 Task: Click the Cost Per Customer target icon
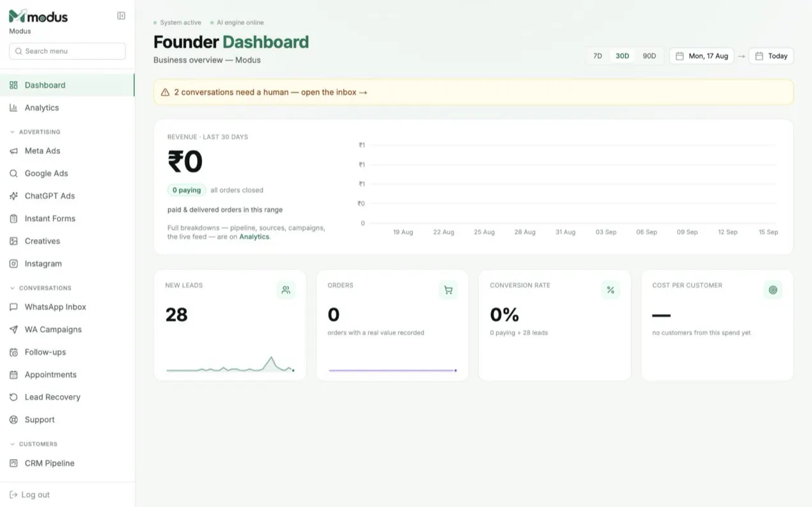[773, 290]
